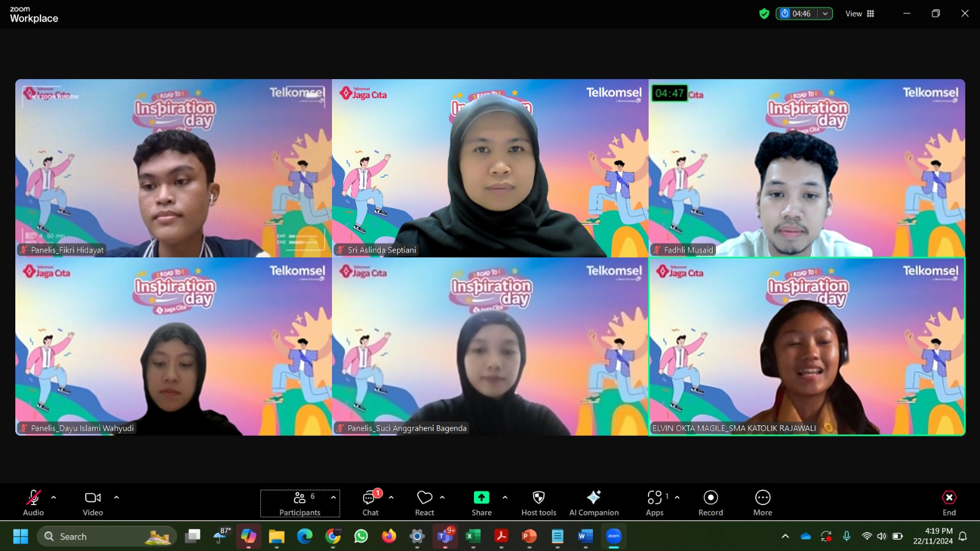Open the More options menu
980x551 pixels.
click(x=763, y=503)
